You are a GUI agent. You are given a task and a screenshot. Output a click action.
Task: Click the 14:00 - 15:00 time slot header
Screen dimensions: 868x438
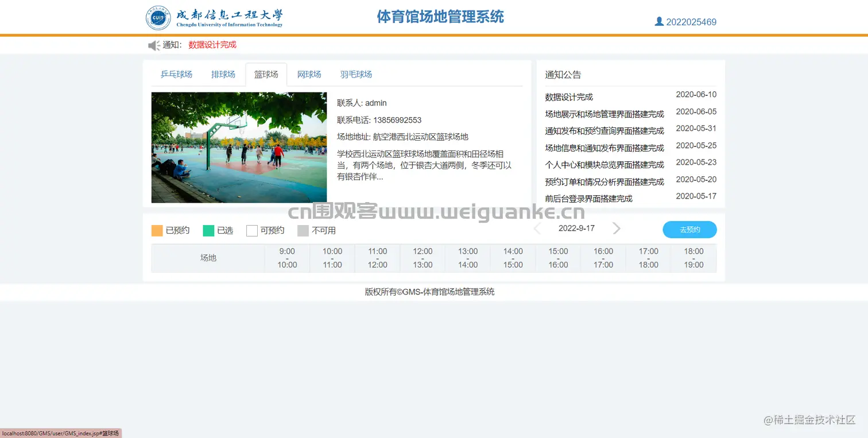(x=513, y=258)
